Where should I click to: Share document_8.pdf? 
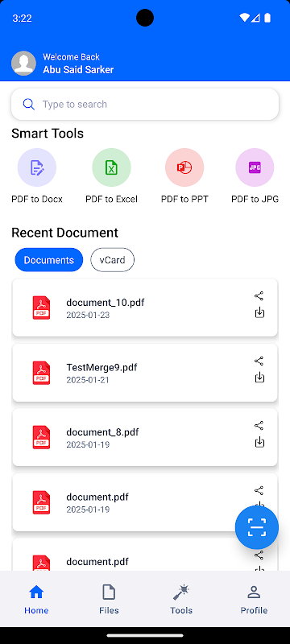tap(259, 426)
